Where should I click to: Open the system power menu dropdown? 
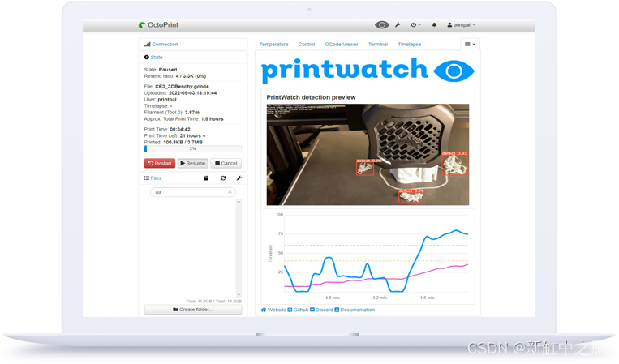[x=415, y=25]
